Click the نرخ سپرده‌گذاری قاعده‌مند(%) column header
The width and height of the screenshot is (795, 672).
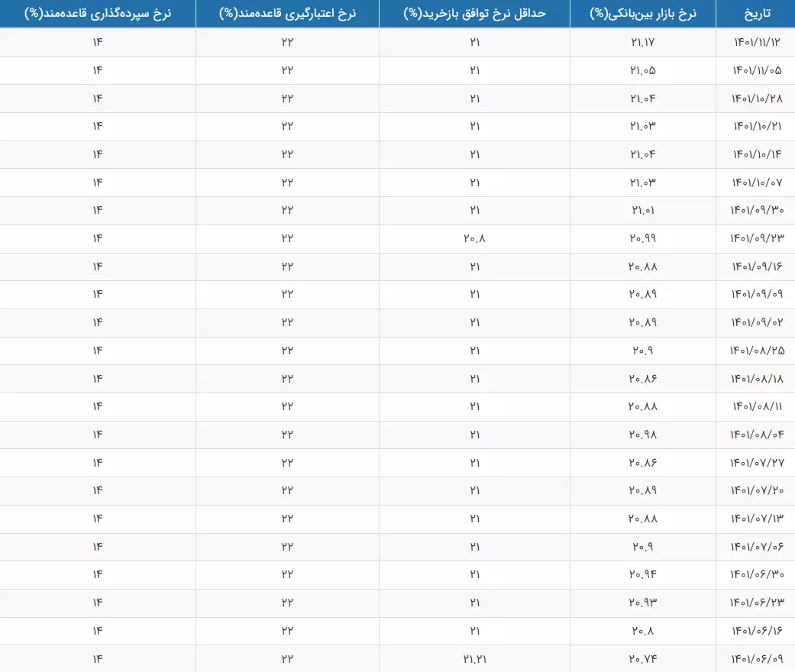(x=98, y=14)
